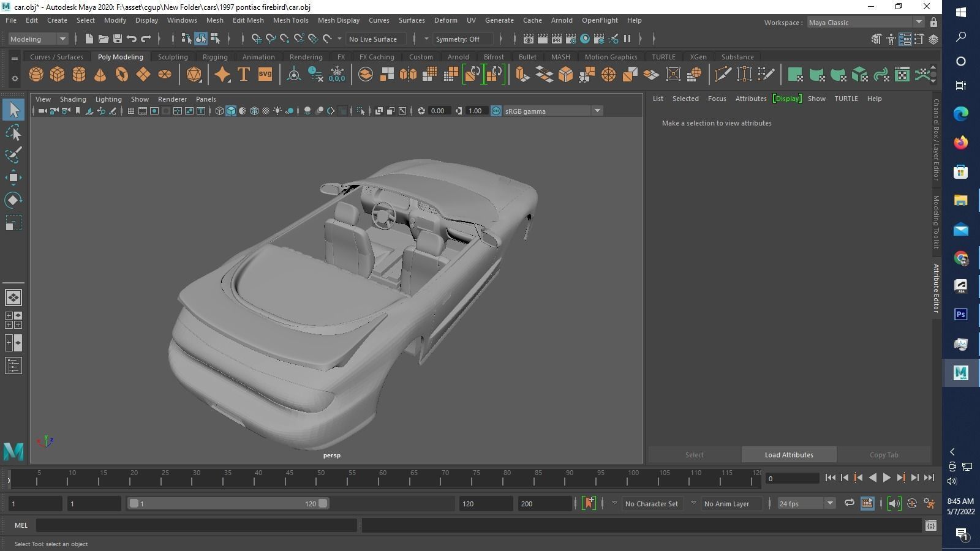Open Photoshop from the Windows taskbar
The width and height of the screenshot is (980, 551).
point(960,315)
